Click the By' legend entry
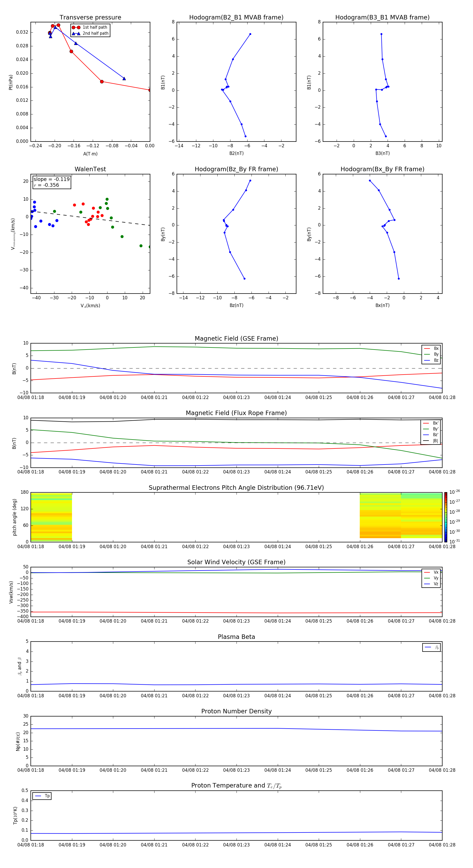This screenshot has width=473, height=868. 431,429
